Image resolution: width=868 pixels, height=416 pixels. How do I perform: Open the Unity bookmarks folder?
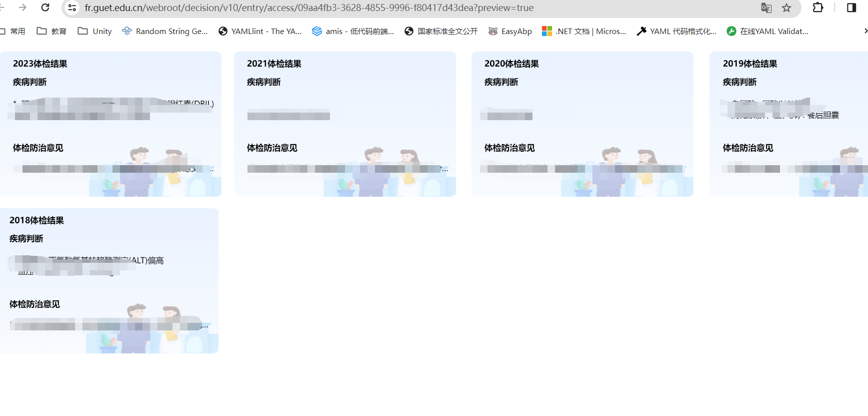click(x=95, y=31)
